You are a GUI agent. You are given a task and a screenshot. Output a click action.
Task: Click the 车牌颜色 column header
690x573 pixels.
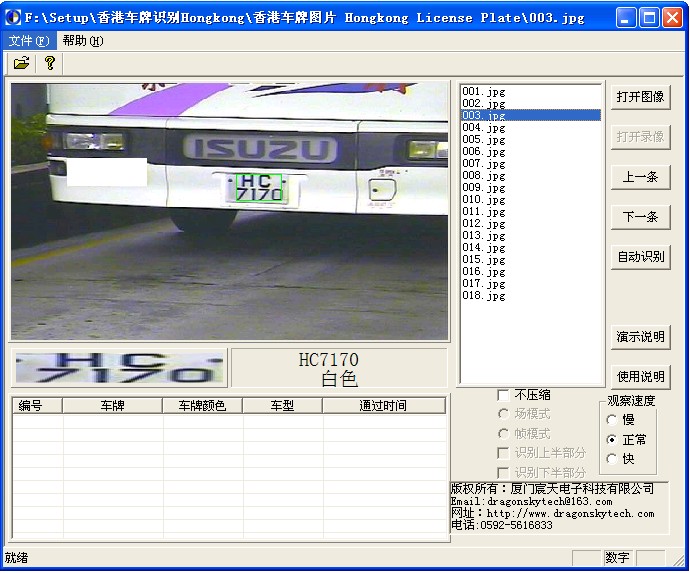(x=202, y=405)
